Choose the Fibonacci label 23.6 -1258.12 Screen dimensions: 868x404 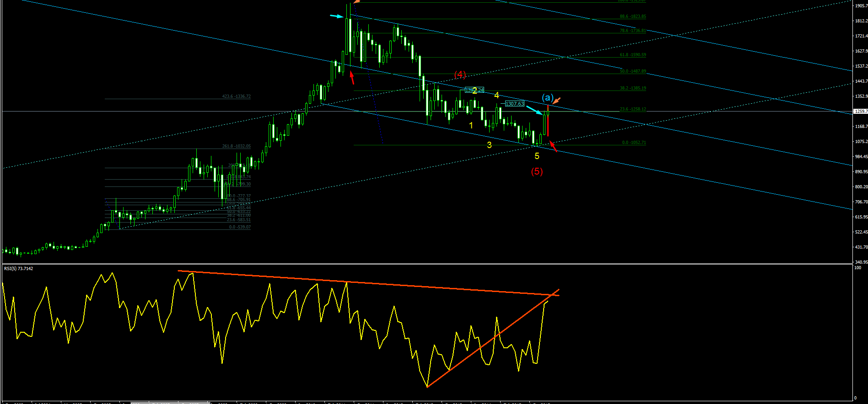click(633, 109)
